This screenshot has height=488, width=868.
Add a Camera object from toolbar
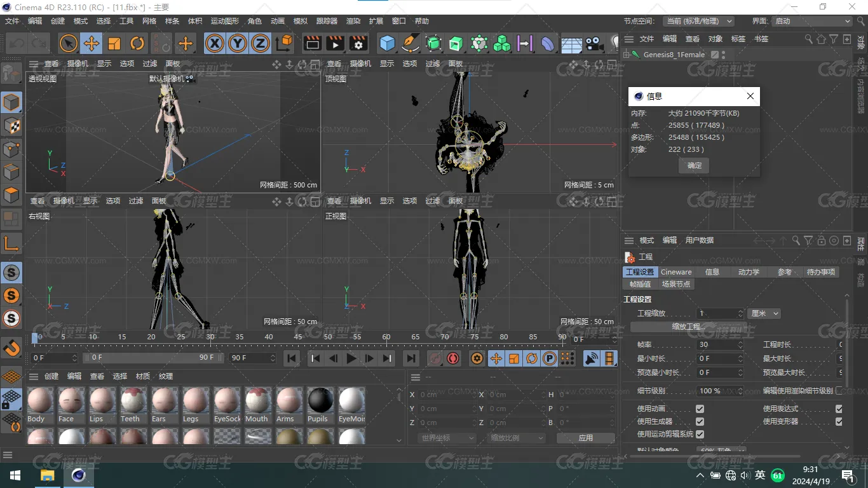point(594,43)
